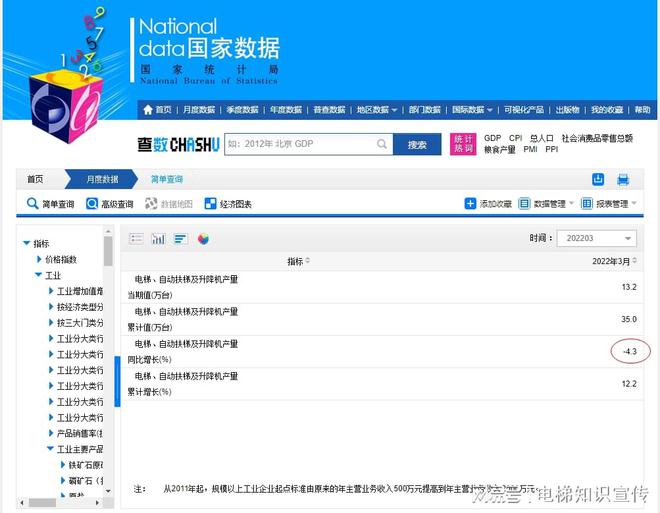Show data as column chart
The image size is (660, 513).
158,239
